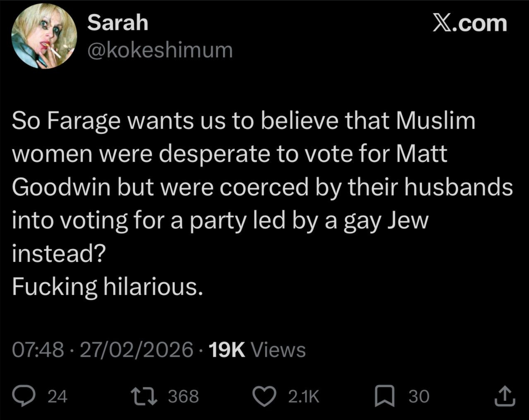The width and height of the screenshot is (529, 420).
Task: Click the reply count "24"
Action: pyautogui.click(x=58, y=396)
